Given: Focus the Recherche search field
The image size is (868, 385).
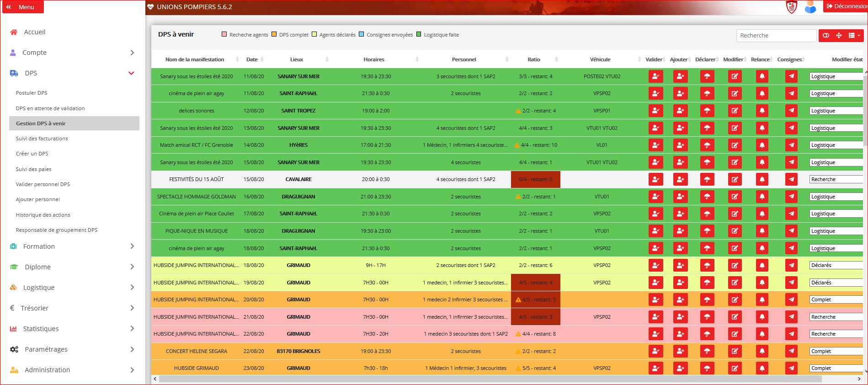Looking at the screenshot, I should click(x=776, y=35).
